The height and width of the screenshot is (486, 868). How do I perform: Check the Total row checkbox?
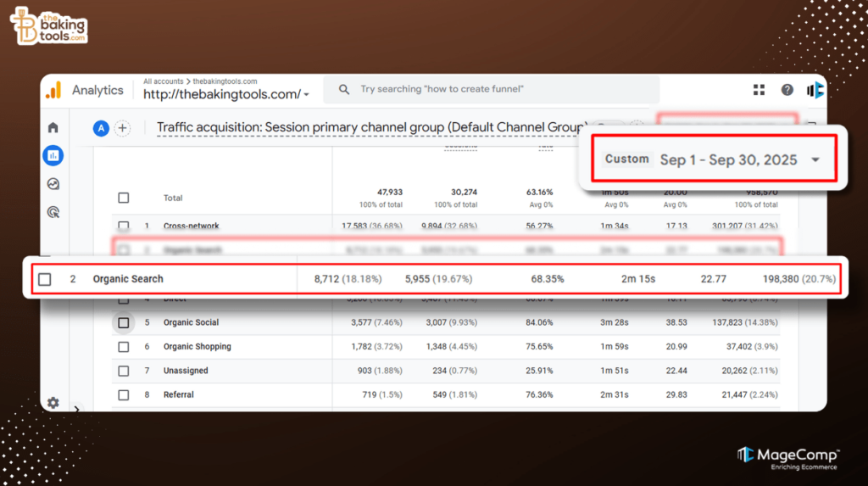pos(124,198)
